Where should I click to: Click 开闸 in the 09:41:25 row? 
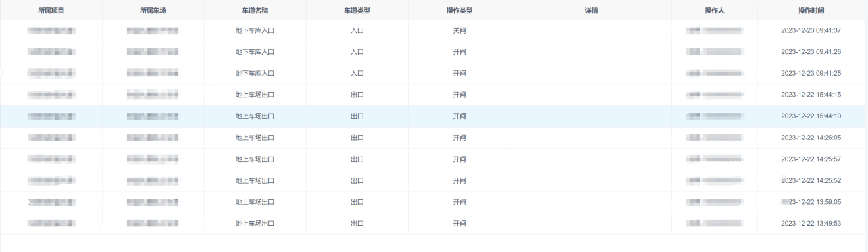point(459,74)
